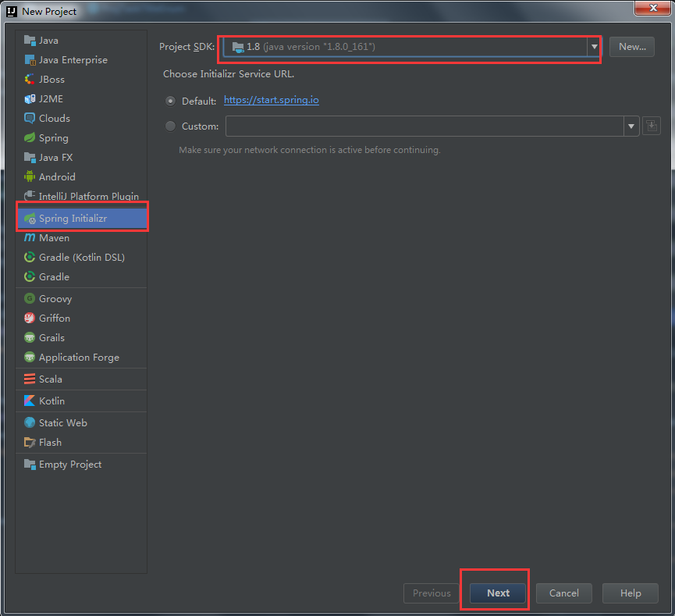
Task: Choose the Maven label
Action: coord(55,238)
